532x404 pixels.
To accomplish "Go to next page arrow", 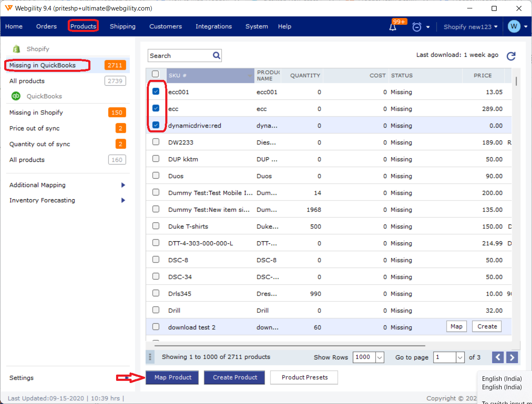I will 512,357.
